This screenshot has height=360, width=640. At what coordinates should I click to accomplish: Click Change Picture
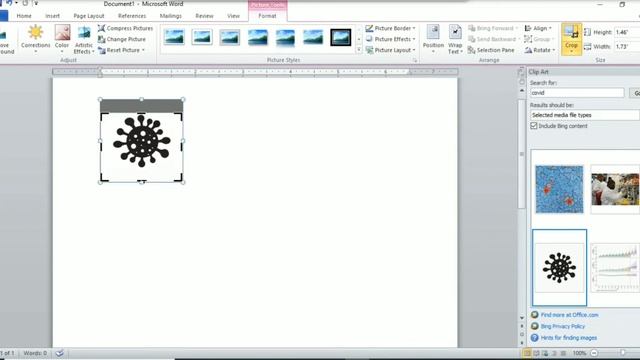(x=122, y=39)
